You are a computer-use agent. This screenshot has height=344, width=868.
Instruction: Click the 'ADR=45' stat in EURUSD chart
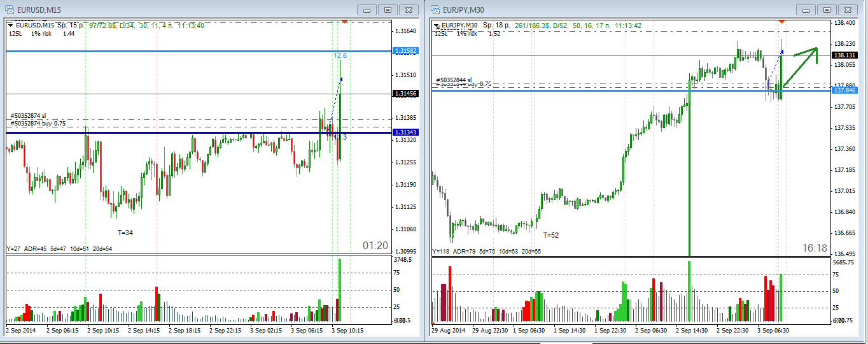pos(35,248)
